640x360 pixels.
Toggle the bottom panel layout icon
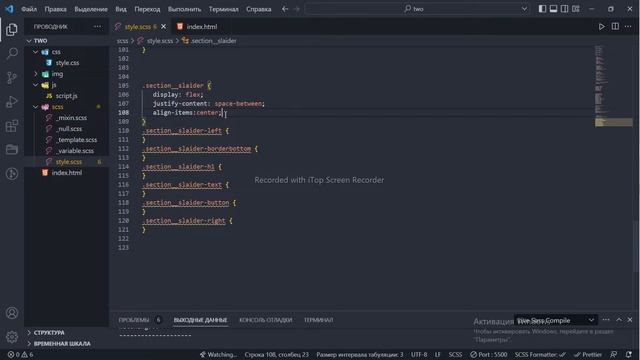(x=553, y=9)
